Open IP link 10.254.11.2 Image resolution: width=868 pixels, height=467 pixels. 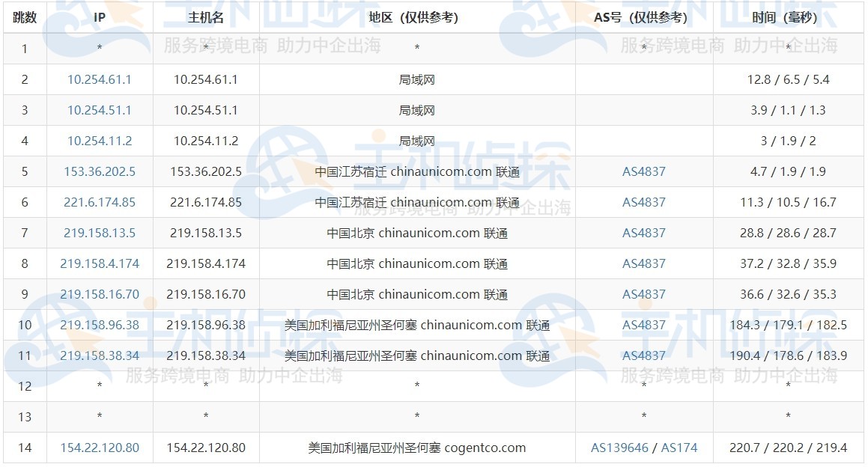(x=100, y=141)
